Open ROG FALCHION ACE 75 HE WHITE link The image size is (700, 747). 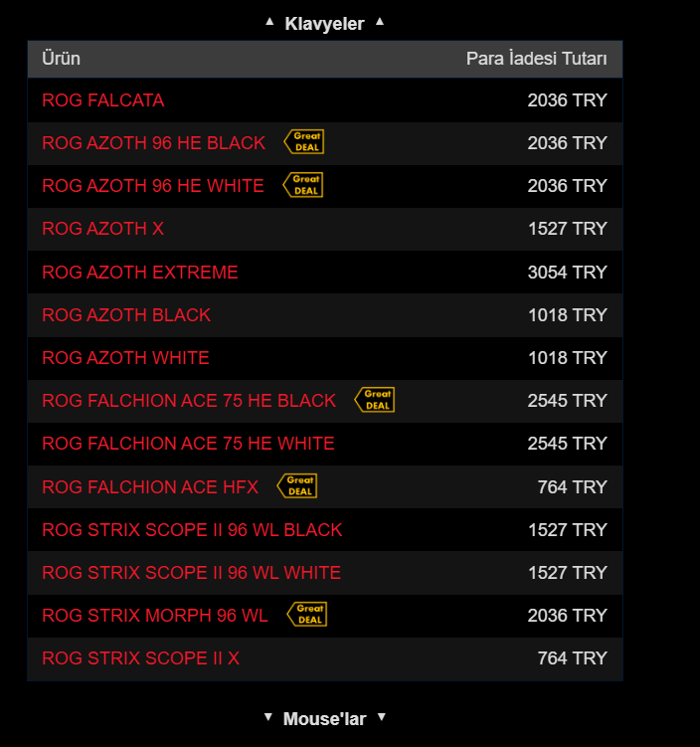click(188, 444)
